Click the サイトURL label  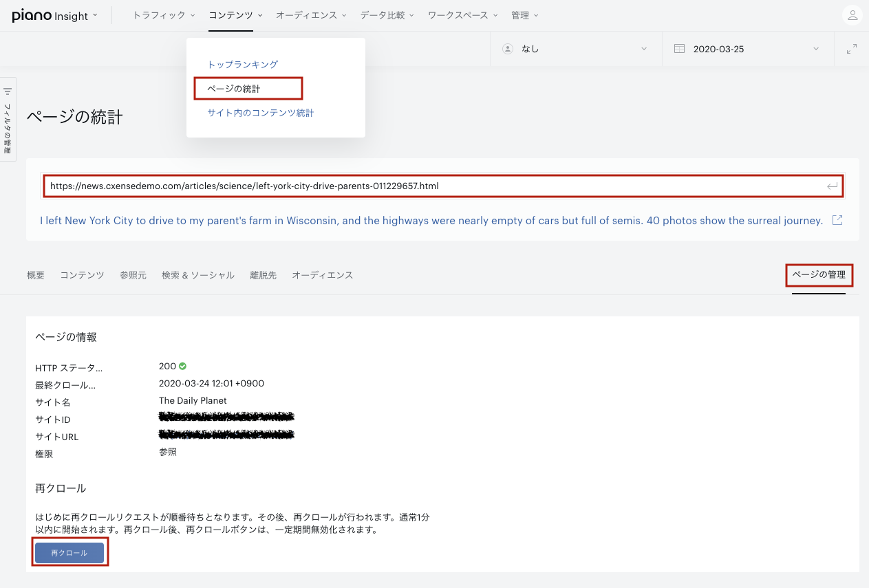click(x=57, y=437)
